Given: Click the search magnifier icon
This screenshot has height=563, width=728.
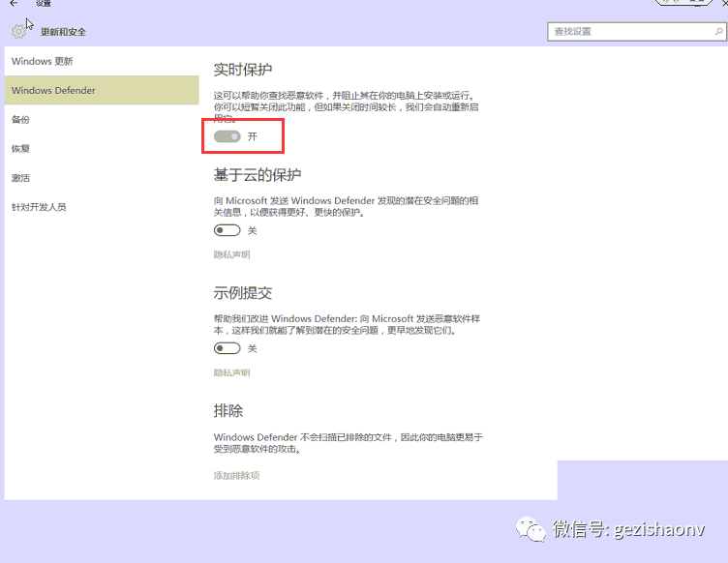Looking at the screenshot, I should tap(718, 32).
